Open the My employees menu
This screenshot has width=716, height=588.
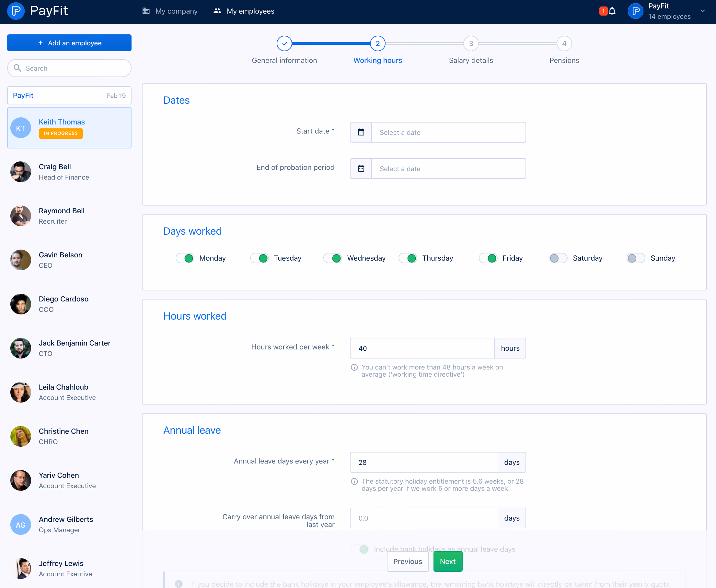[244, 11]
